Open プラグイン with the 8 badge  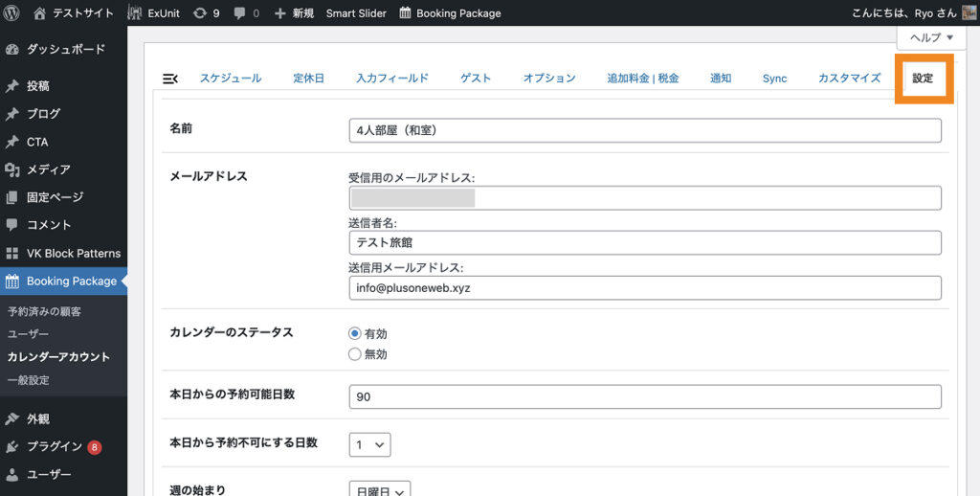(55, 446)
